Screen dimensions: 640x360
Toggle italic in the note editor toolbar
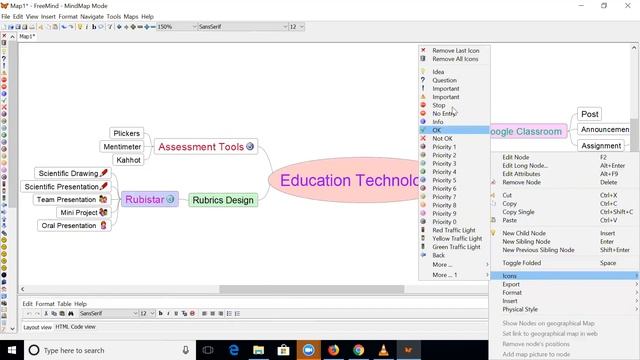168,313
